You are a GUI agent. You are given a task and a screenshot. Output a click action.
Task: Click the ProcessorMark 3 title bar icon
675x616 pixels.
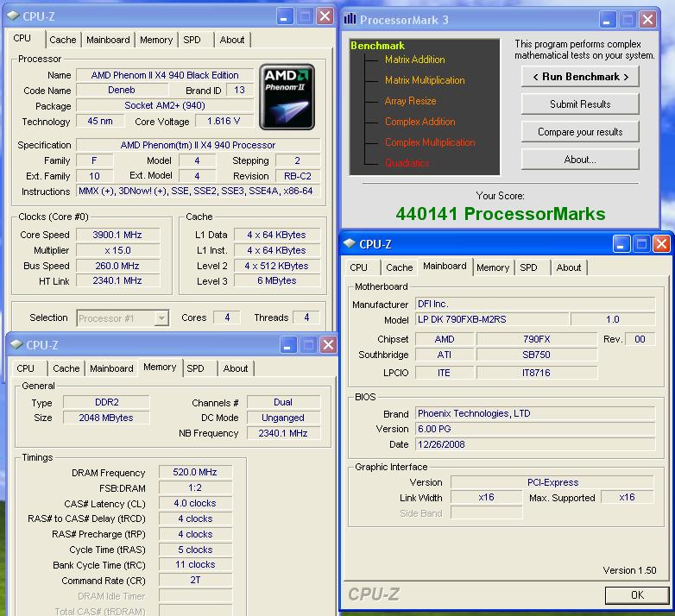[350, 19]
